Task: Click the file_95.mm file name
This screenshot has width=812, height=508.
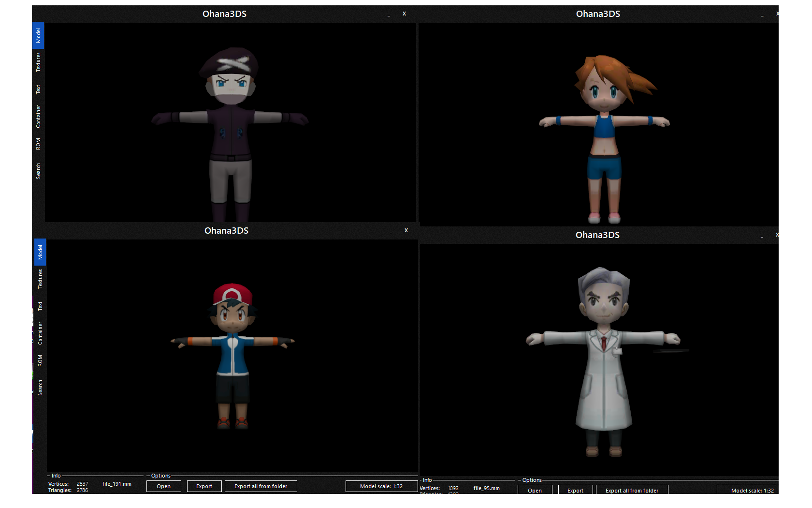Action: click(487, 488)
